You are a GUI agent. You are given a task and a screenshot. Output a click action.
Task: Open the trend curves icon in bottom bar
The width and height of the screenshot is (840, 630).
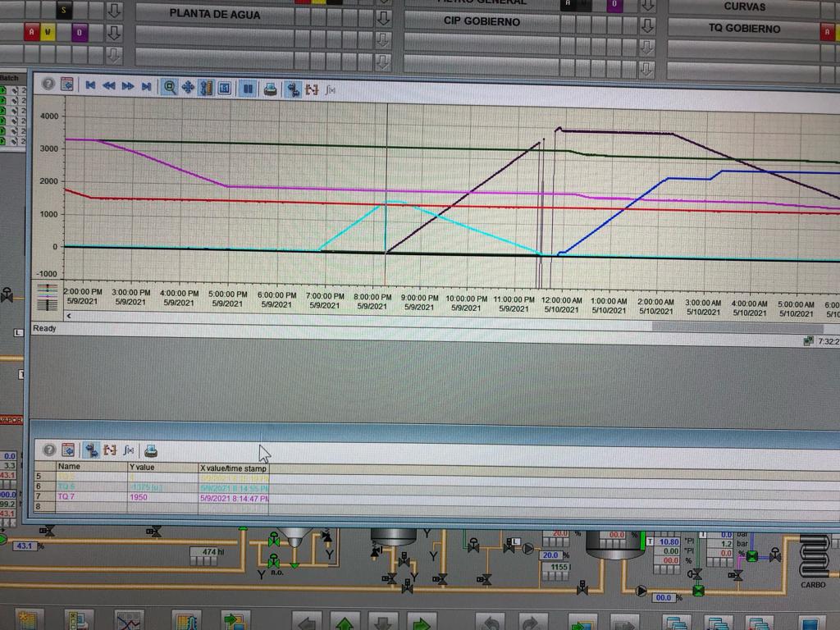pyautogui.click(x=128, y=622)
